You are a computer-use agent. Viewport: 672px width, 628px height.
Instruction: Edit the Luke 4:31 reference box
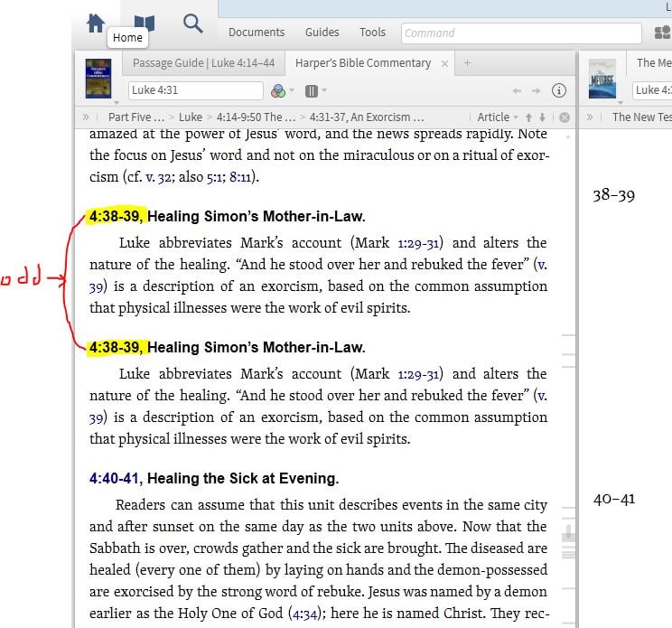pos(195,90)
